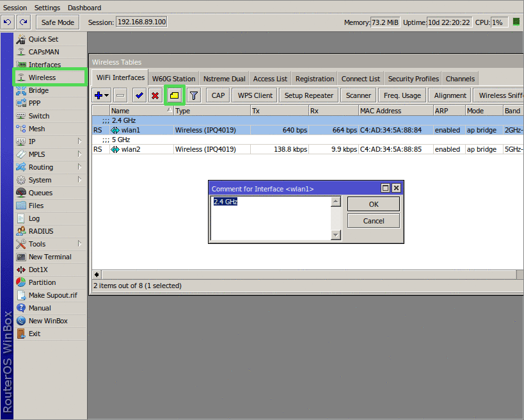This screenshot has height=420, width=524.
Task: Expand the Tools submenu in sidebar
Action: 79,243
